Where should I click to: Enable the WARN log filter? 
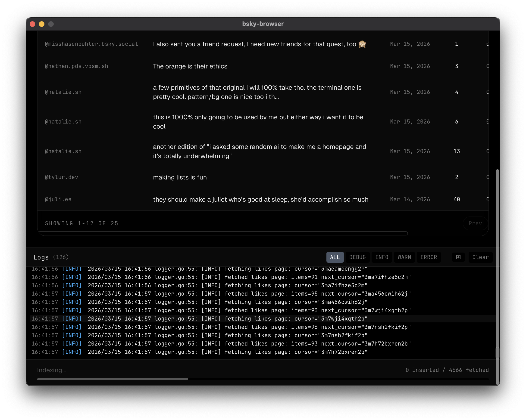404,257
